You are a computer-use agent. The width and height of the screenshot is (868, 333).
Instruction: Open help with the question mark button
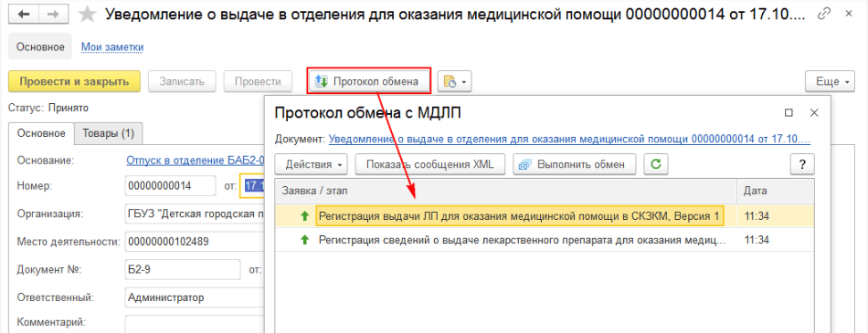point(802,164)
